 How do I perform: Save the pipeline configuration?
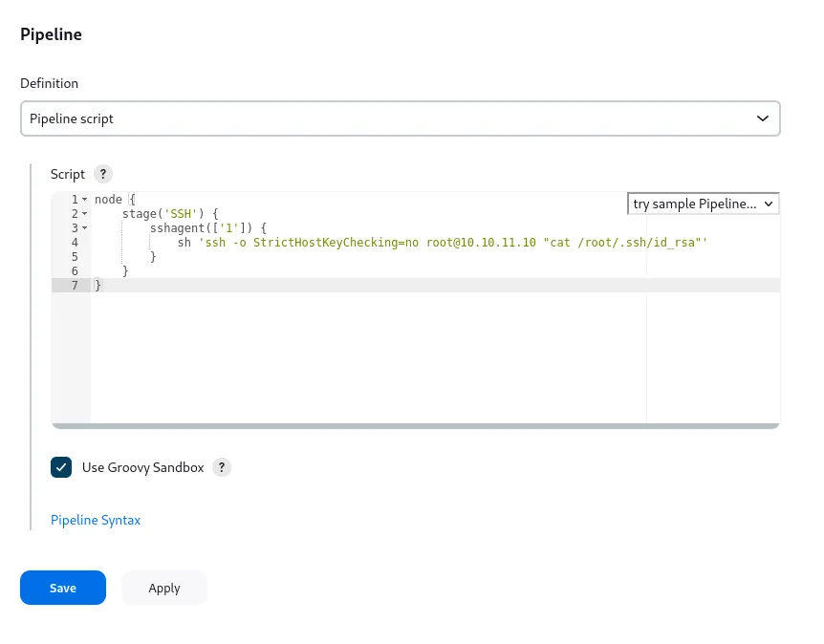point(63,588)
